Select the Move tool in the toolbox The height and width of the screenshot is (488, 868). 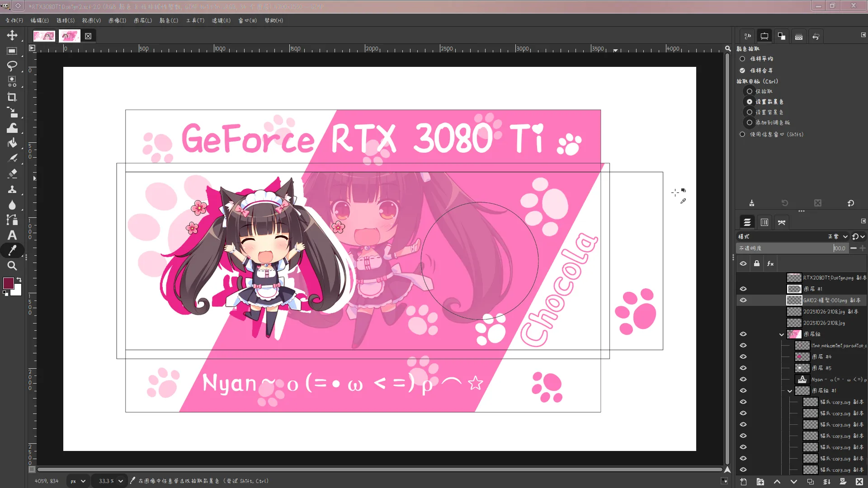click(12, 35)
